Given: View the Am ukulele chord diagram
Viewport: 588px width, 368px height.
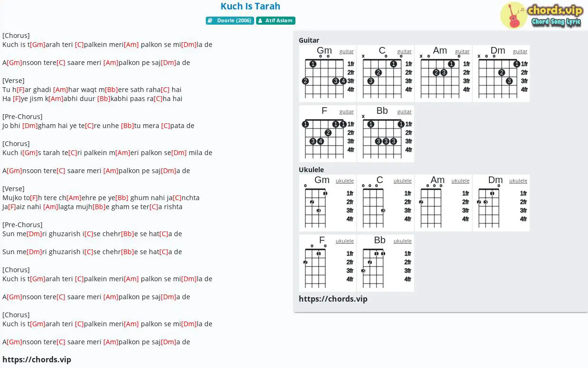Looking at the screenshot, I should click(x=443, y=203).
